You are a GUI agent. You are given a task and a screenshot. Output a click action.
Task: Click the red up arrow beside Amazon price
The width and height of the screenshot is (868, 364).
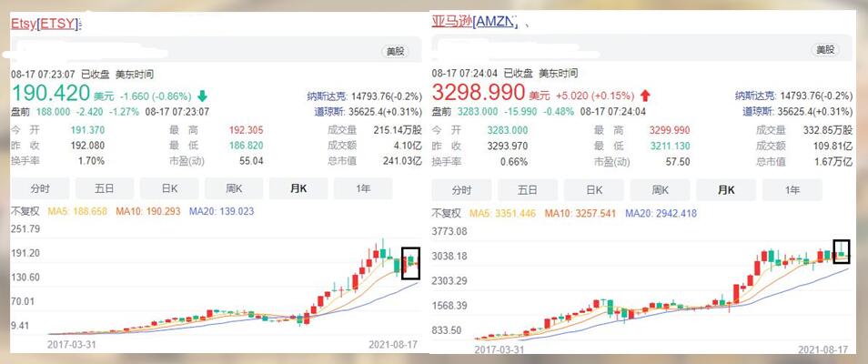pos(645,96)
